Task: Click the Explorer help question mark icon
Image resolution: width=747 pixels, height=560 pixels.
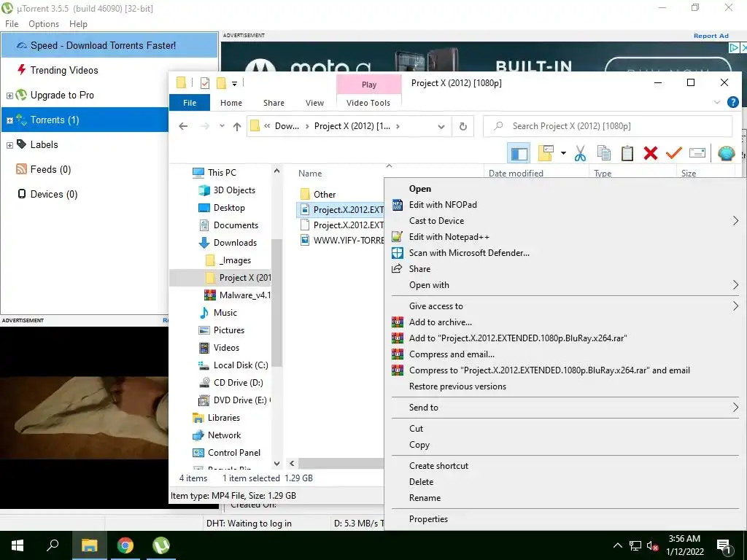Action: tap(732, 102)
